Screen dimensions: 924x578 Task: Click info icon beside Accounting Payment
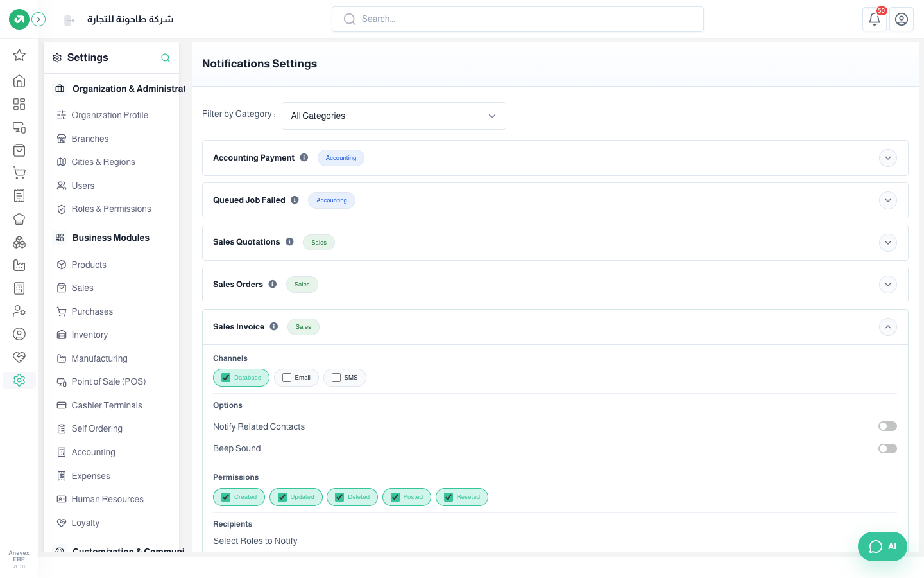[304, 157]
